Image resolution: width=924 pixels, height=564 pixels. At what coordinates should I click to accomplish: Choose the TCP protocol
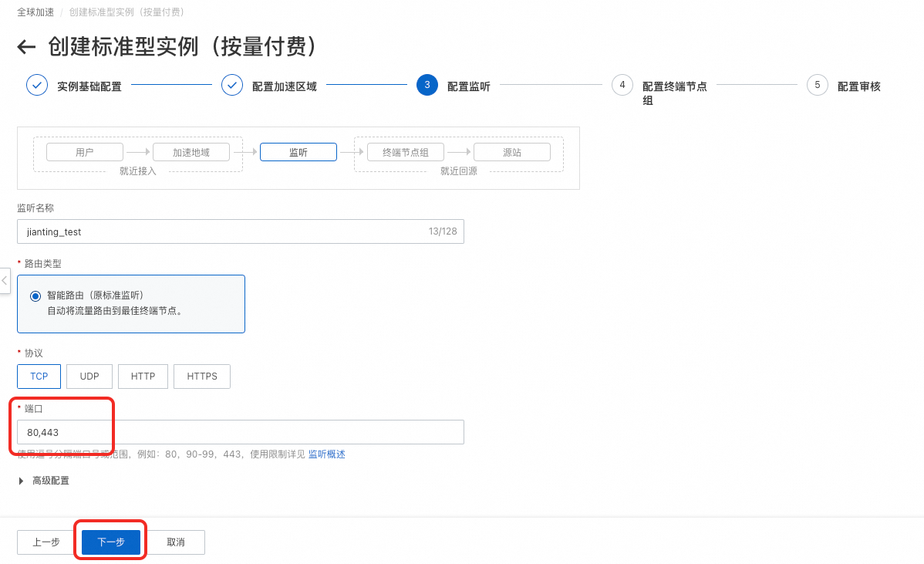coord(39,376)
